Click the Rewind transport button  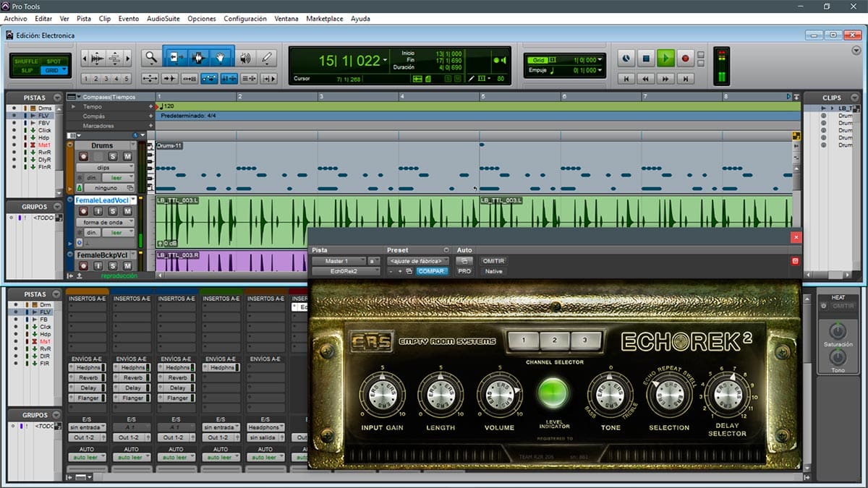(647, 78)
